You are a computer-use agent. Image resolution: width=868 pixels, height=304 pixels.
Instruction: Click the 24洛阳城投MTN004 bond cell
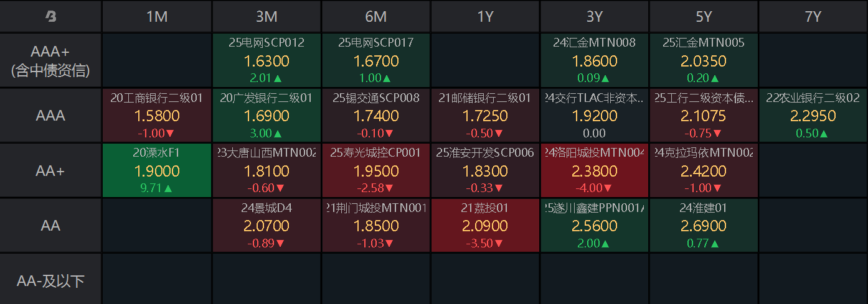(595, 171)
